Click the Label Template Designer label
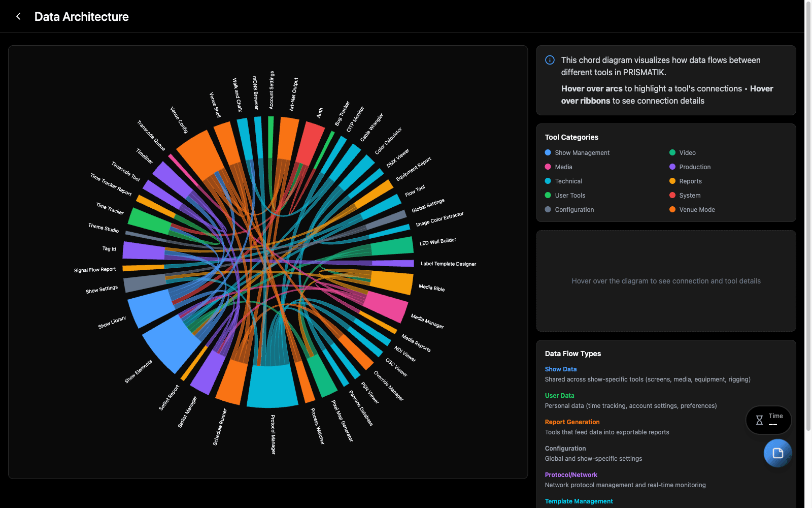Viewport: 812px width, 508px height. 448,264
